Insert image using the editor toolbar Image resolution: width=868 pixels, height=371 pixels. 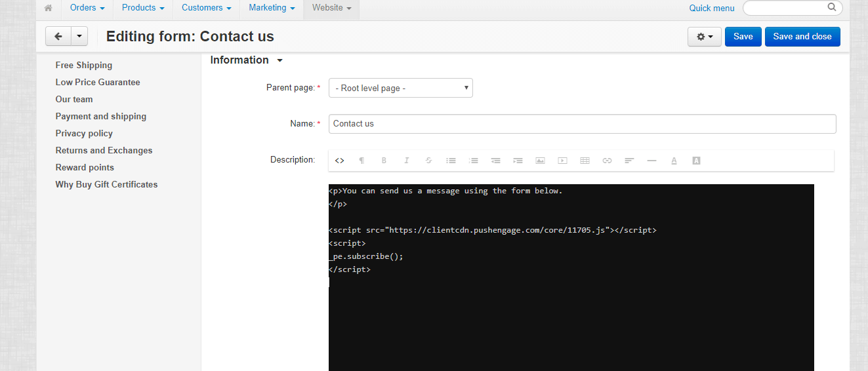540,161
